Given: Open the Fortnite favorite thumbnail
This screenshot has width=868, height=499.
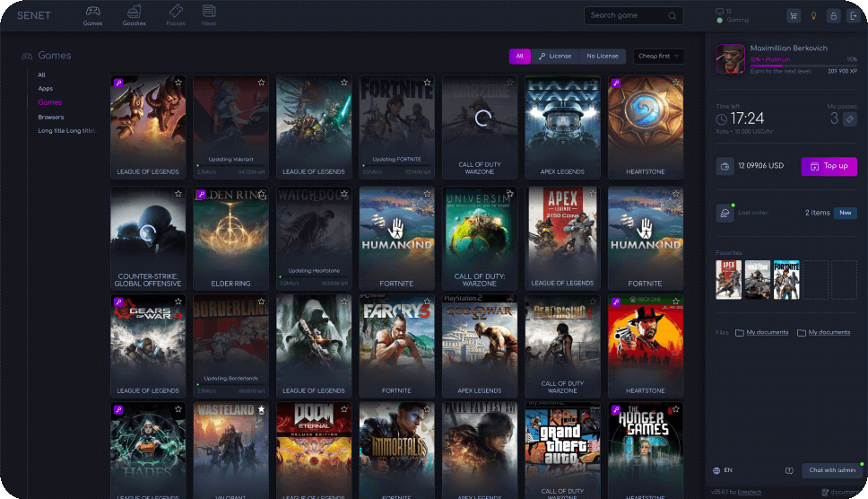Looking at the screenshot, I should 786,280.
